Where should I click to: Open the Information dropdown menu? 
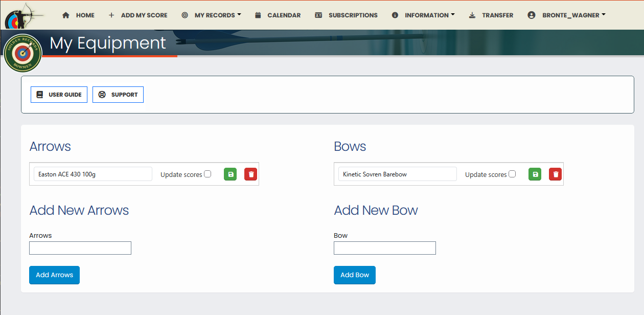423,15
